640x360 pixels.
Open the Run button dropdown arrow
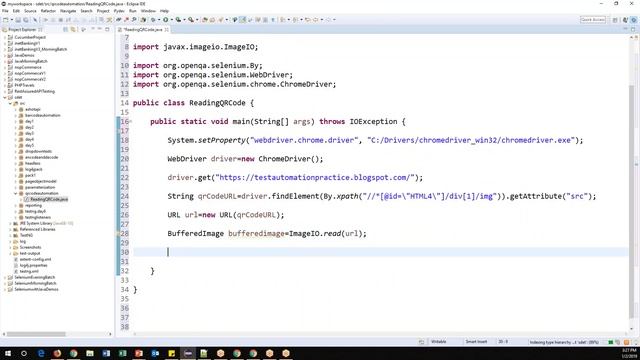pyautogui.click(x=171, y=20)
